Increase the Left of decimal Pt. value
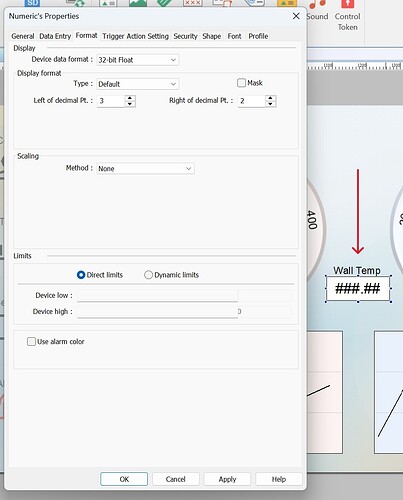Viewport: 403px width, 500px height. (x=130, y=98)
